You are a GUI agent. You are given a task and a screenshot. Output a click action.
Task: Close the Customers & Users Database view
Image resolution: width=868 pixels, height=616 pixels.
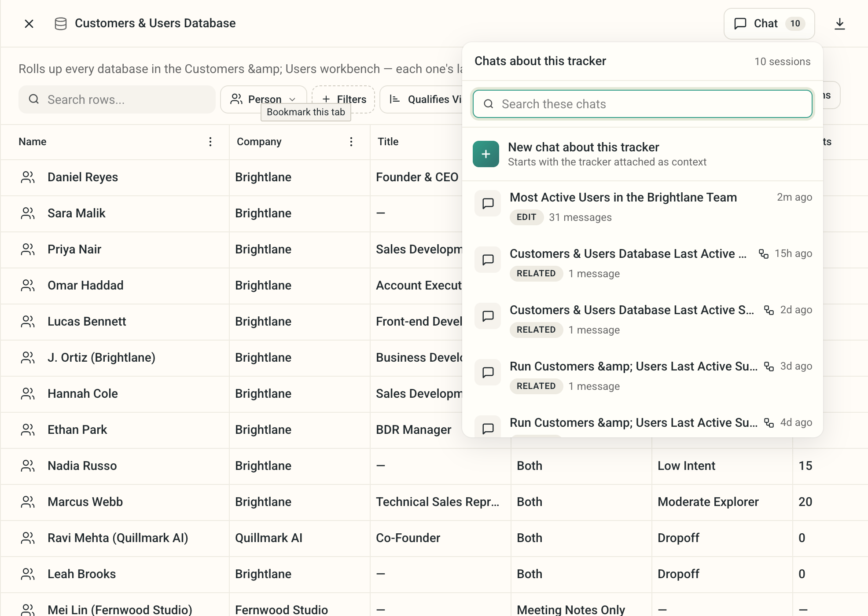tap(29, 24)
